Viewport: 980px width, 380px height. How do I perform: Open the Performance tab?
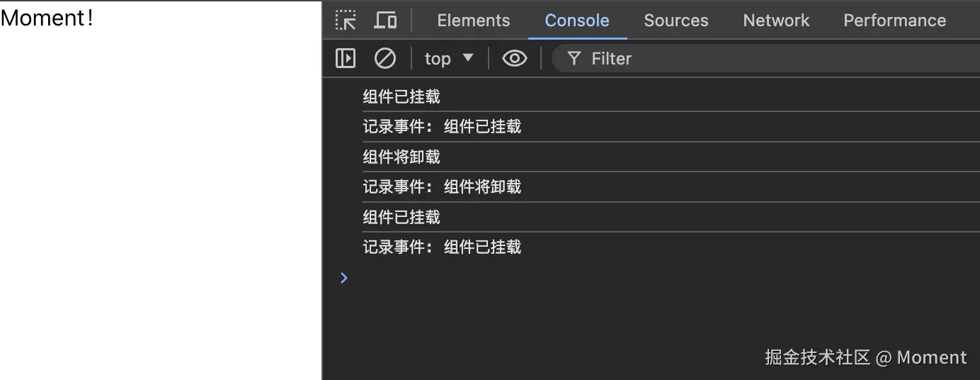[894, 21]
